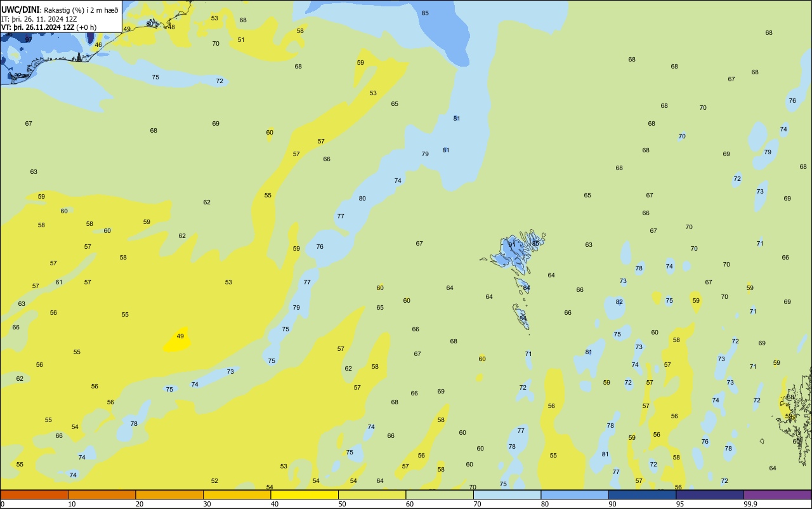Select the medium blue 80–90 legend swatch
Image resolution: width=812 pixels, height=509 pixels.
(575, 494)
